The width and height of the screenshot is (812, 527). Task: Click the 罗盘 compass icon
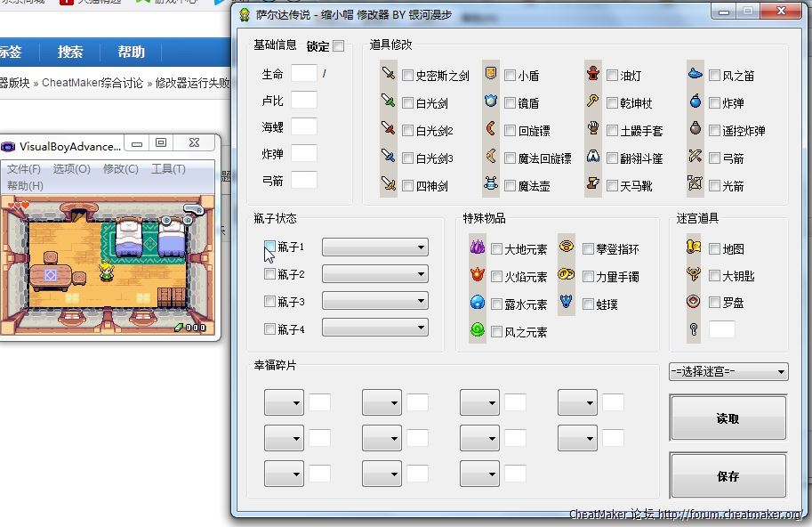coord(694,302)
